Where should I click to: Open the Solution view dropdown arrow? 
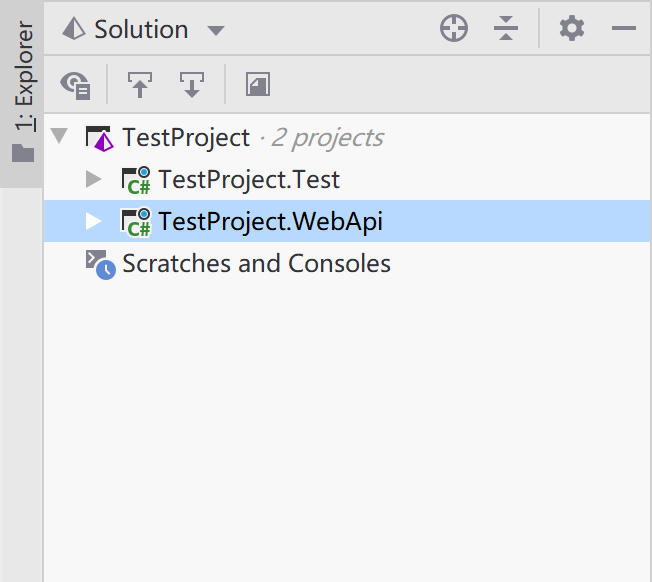pos(216,30)
